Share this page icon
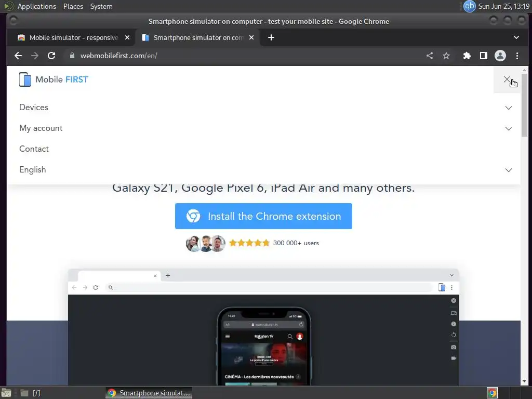This screenshot has height=399, width=532. [430, 56]
